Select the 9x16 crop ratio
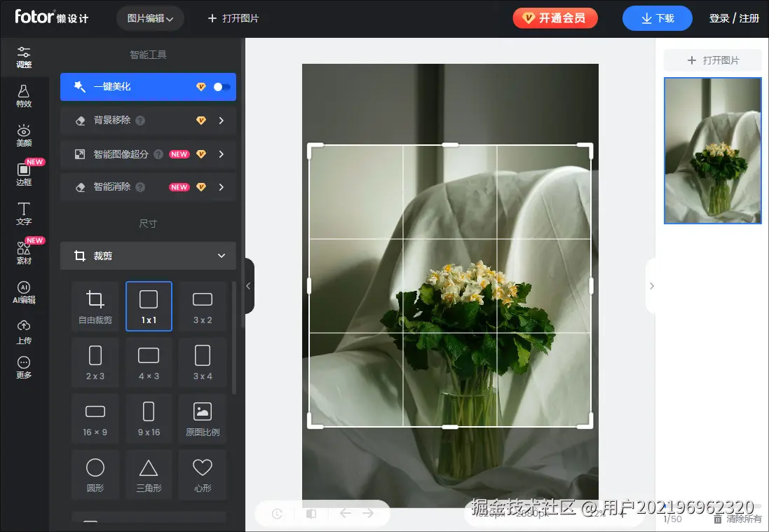This screenshot has height=532, width=769. click(x=149, y=418)
